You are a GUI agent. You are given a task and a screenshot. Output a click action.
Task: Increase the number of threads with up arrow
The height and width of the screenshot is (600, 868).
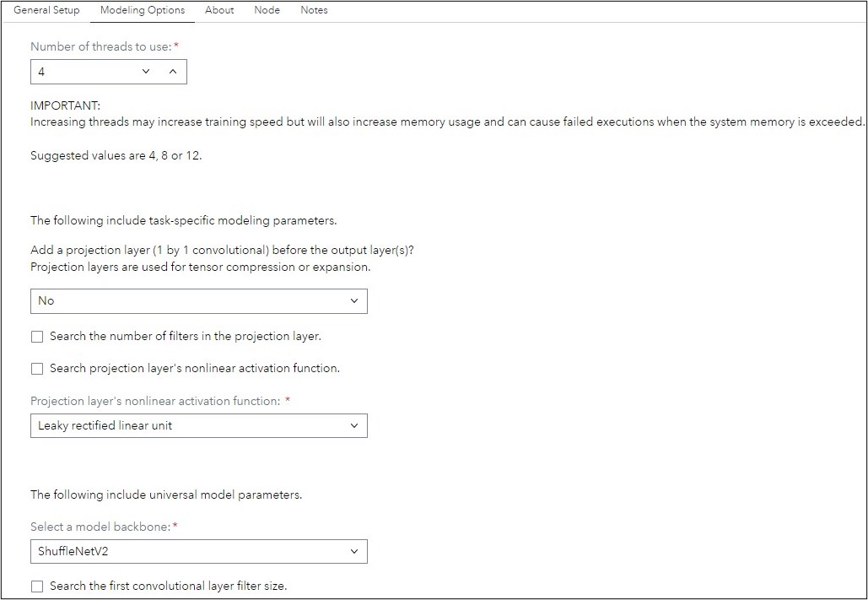(x=173, y=72)
